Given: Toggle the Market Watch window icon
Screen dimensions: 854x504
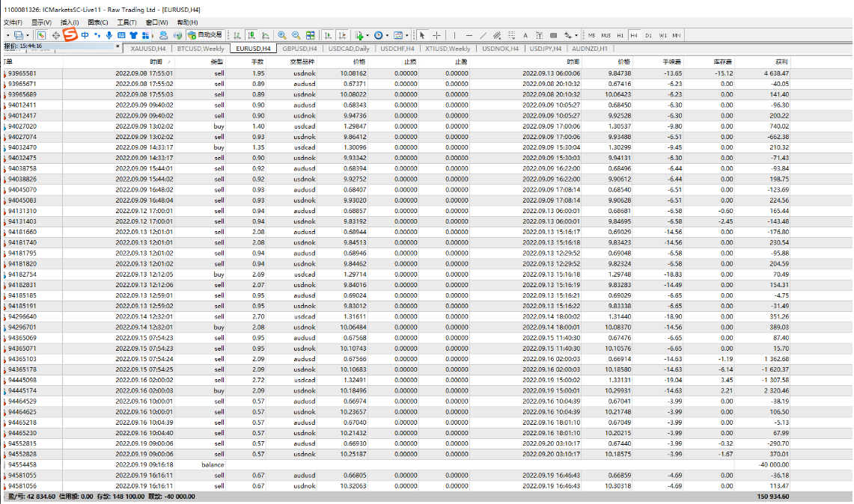Looking at the screenshot, I should pos(41,35).
